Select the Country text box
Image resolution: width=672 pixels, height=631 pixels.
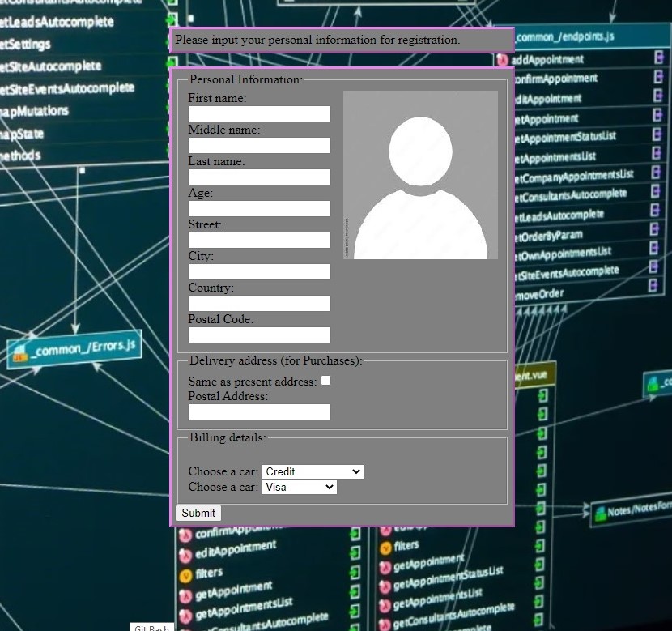[x=259, y=304]
